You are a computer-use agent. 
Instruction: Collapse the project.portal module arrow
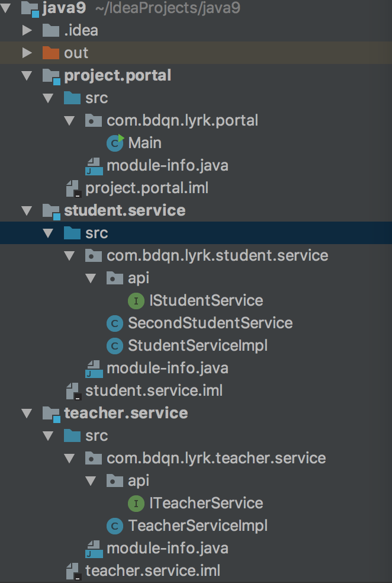[27, 75]
